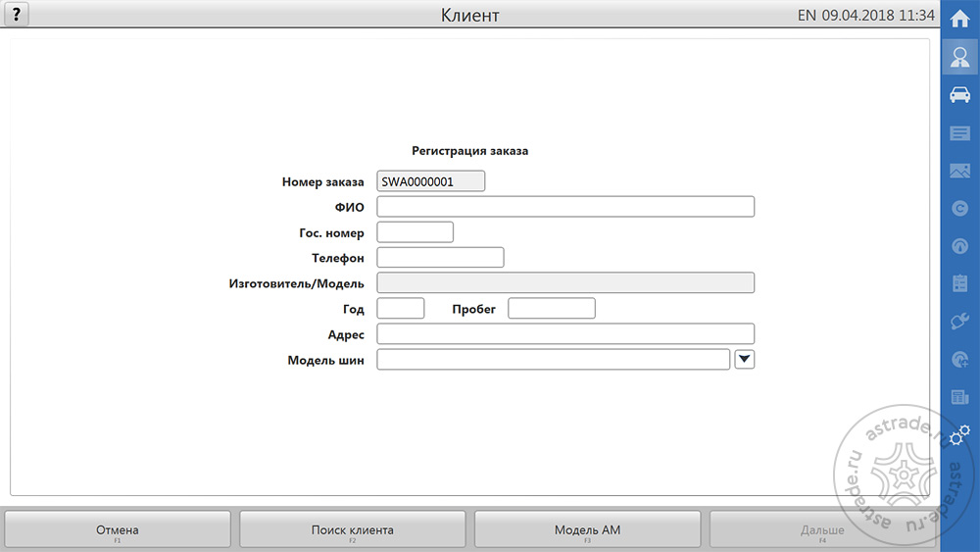Click the Телефон input field
The height and width of the screenshot is (552, 980).
[441, 258]
